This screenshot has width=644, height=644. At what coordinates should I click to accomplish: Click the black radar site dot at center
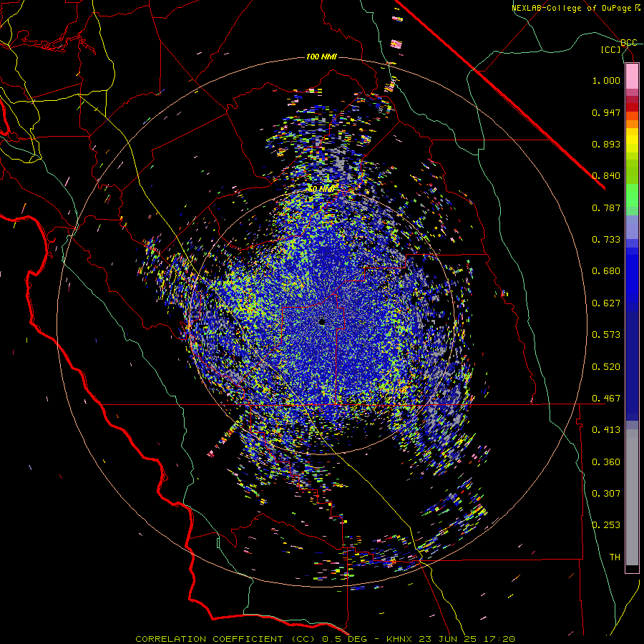pyautogui.click(x=322, y=321)
